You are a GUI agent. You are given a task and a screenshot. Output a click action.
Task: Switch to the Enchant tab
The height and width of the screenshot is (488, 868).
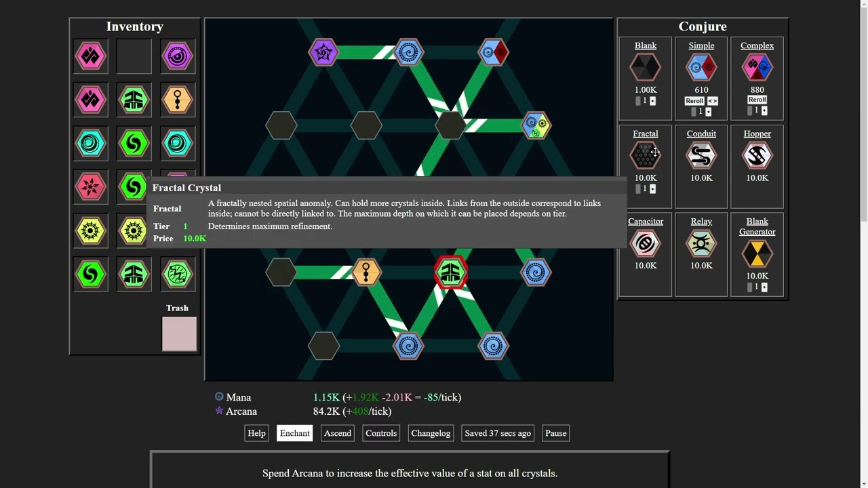pyautogui.click(x=295, y=433)
